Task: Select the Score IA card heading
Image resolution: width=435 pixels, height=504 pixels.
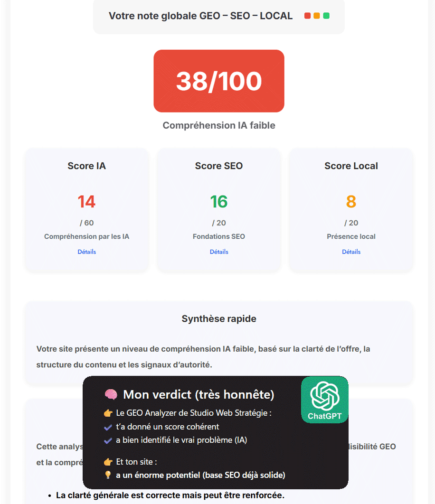Action: 86,166
